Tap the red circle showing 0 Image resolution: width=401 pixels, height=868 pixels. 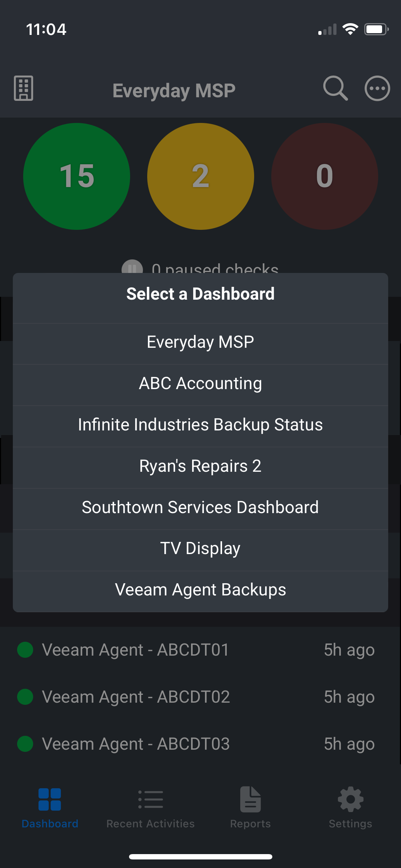[325, 176]
